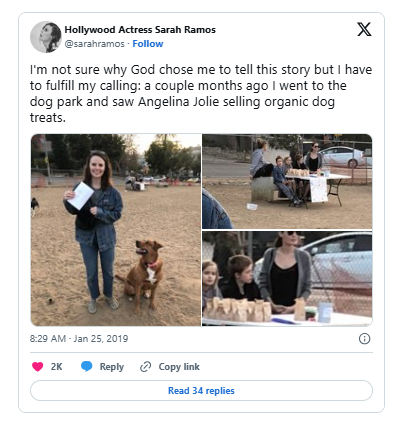
Task: Open photo of table at dog park
Action: point(287,181)
